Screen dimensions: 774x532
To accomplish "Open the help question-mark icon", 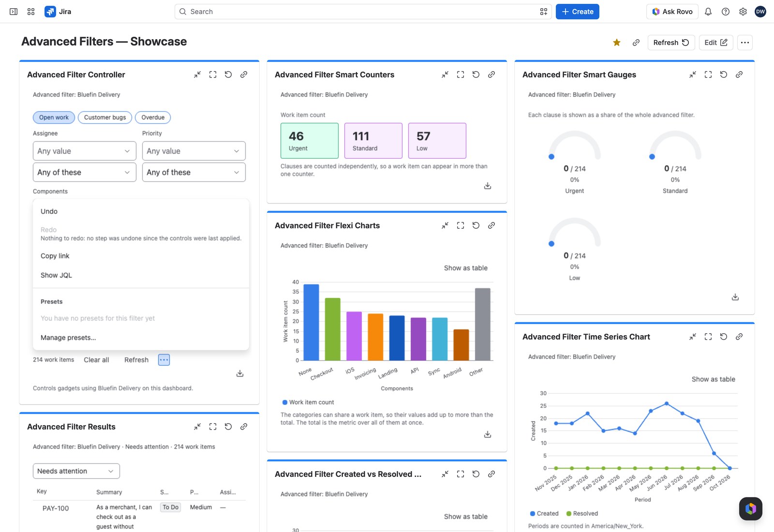I will tap(726, 12).
